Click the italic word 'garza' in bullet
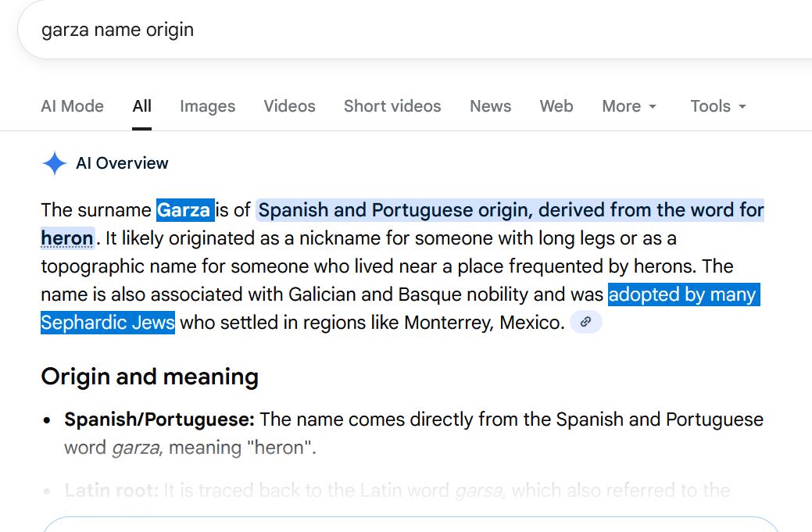This screenshot has width=812, height=532. (x=138, y=447)
